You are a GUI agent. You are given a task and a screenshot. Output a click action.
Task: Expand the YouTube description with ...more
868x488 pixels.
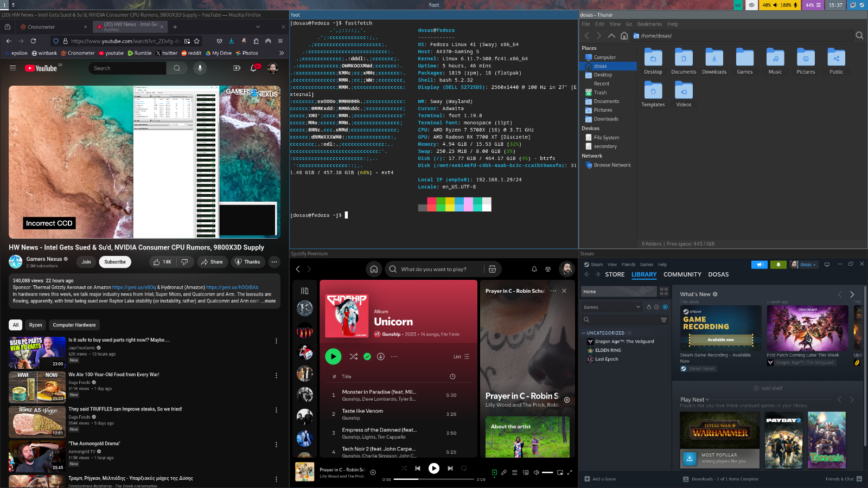coord(268,301)
